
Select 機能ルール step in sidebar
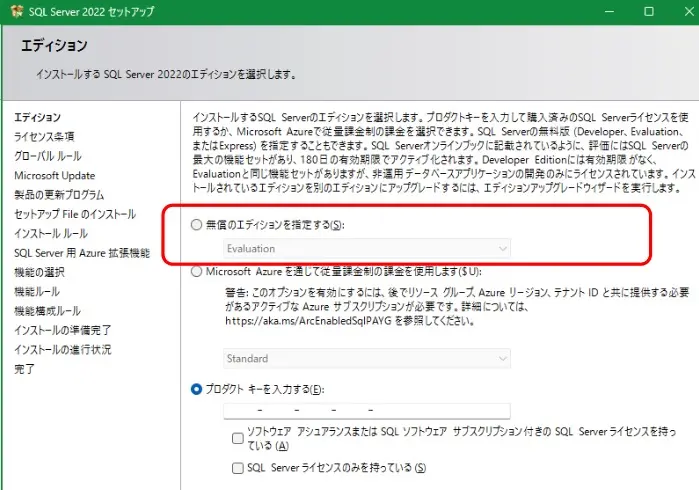[x=37, y=292]
